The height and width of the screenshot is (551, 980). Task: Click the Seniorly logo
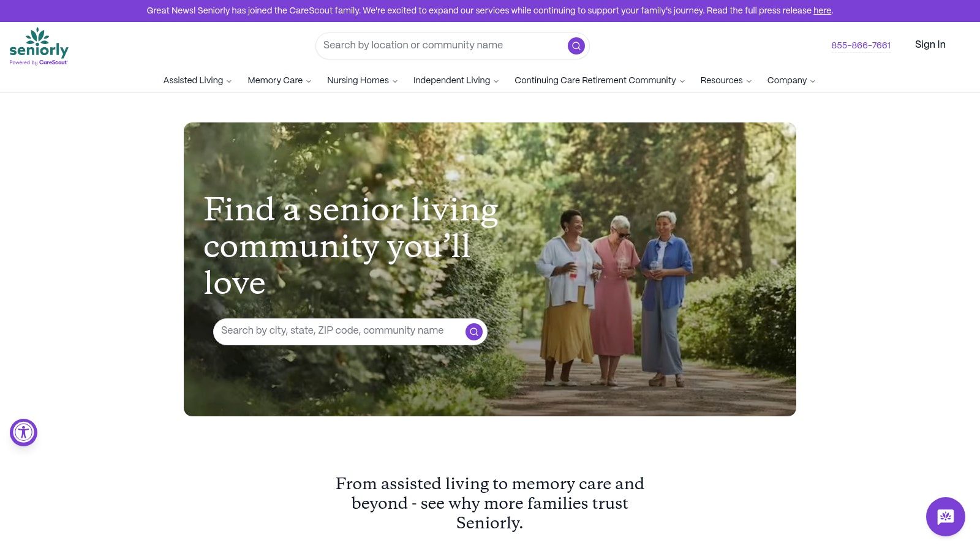[39, 46]
